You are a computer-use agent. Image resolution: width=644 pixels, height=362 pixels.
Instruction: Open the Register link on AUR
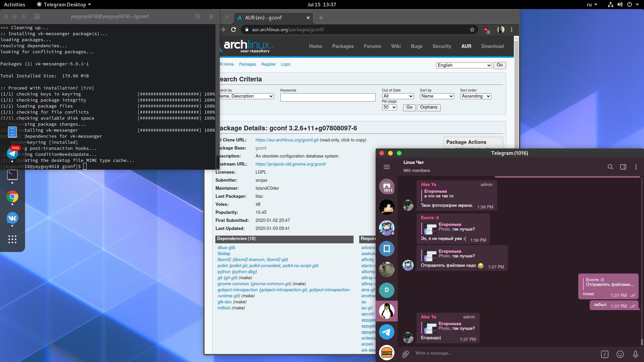coord(268,64)
